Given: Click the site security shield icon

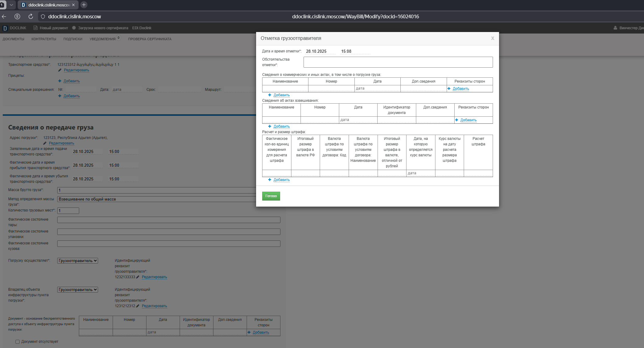Looking at the screenshot, I should point(43,16).
